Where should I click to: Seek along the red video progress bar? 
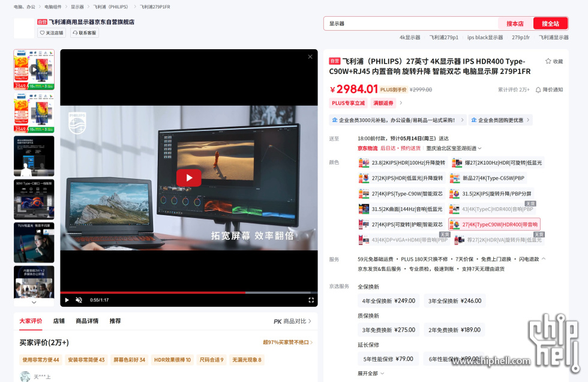188,293
